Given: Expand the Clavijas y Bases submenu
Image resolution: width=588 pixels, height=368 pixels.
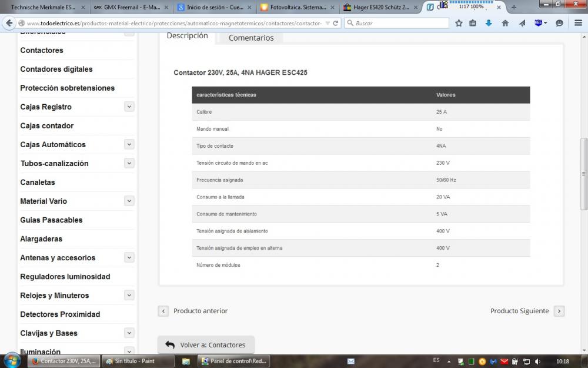Looking at the screenshot, I should pos(129,333).
